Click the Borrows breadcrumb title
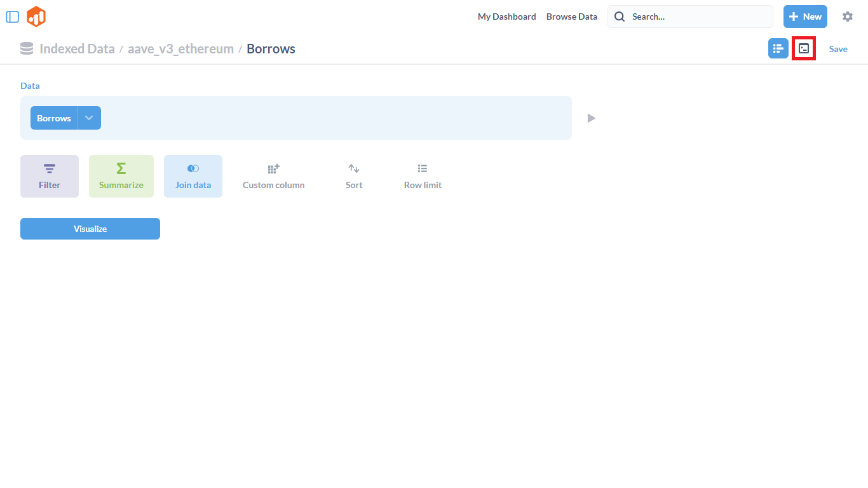The width and height of the screenshot is (868, 488). [271, 49]
